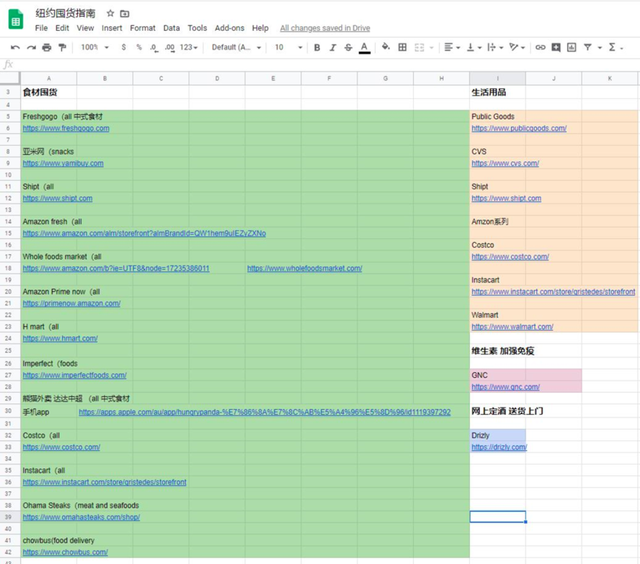This screenshot has width=640, height=564.
Task: Click the Insert chart icon
Action: pos(571,47)
